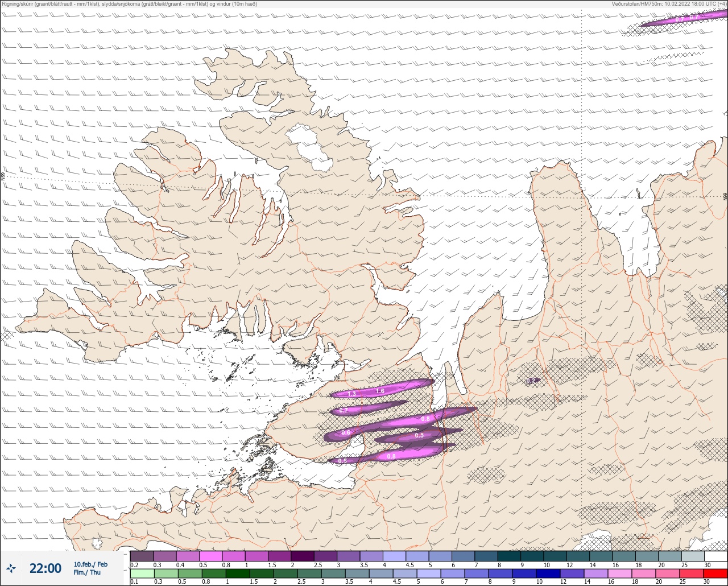
Task: Select the 0.5 green swatch in lower legend
Action: pos(190,573)
